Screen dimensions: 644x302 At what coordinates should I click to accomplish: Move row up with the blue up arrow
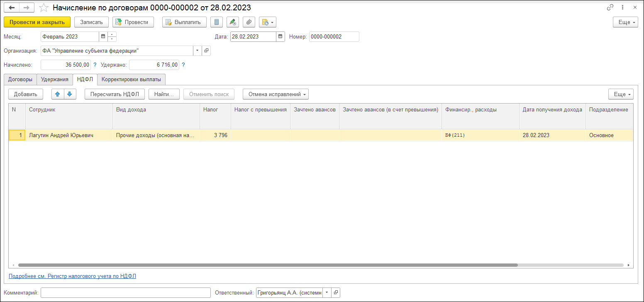[57, 94]
